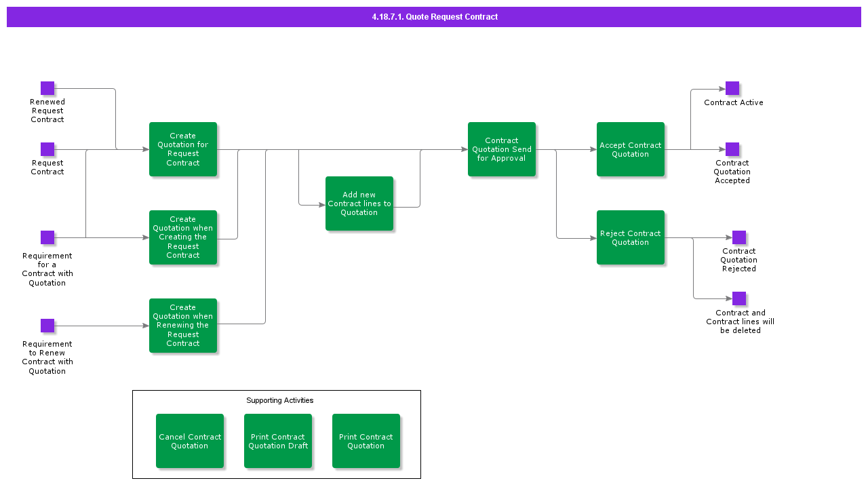This screenshot has width=868, height=485.
Task: Open the Print Contract Quotation Draft activity
Action: tap(278, 441)
